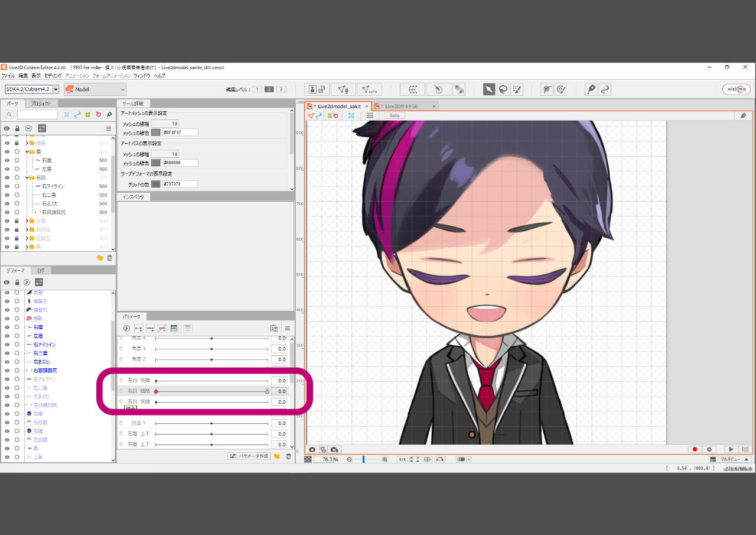Click the create rotation deformer icon
Screen dimensions: 756x535
[x=438, y=89]
